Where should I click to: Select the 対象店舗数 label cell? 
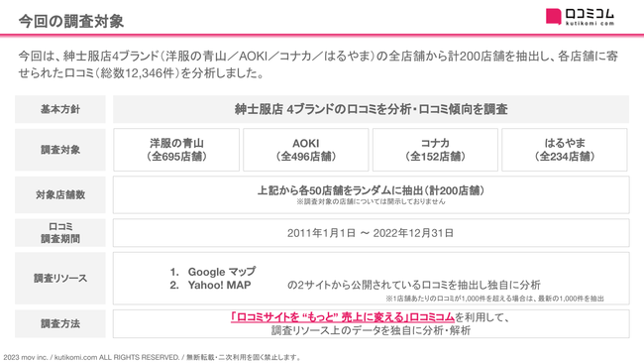[x=60, y=194]
